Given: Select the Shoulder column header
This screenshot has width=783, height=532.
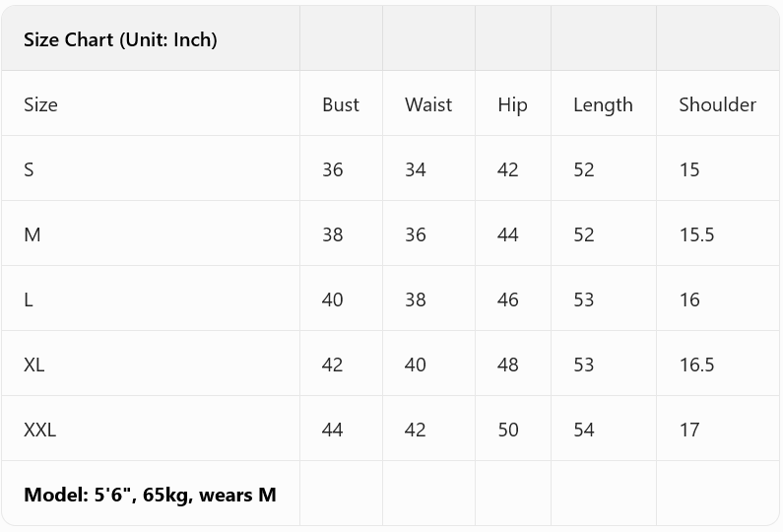Looking at the screenshot, I should coord(717,104).
